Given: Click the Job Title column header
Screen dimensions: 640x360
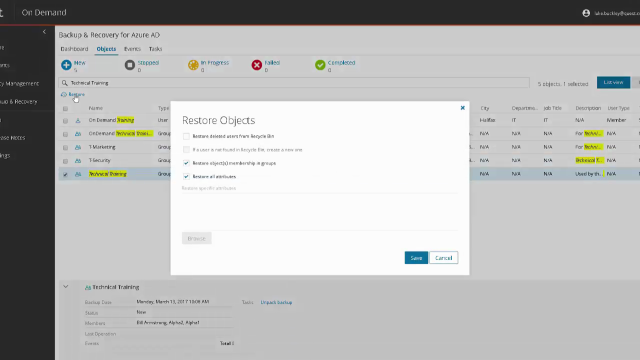Looking at the screenshot, I should click(x=553, y=108).
